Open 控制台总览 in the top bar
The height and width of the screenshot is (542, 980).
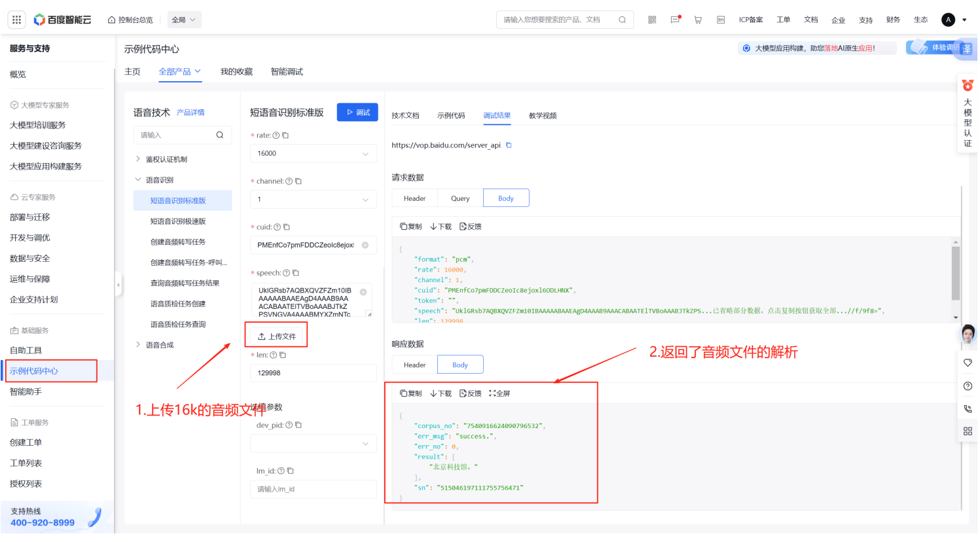[130, 20]
